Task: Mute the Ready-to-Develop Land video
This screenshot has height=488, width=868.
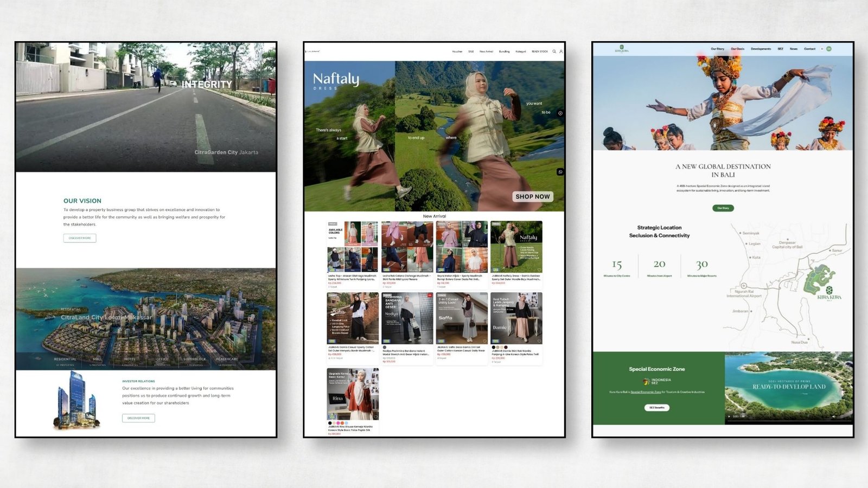Action: pyautogui.click(x=834, y=416)
